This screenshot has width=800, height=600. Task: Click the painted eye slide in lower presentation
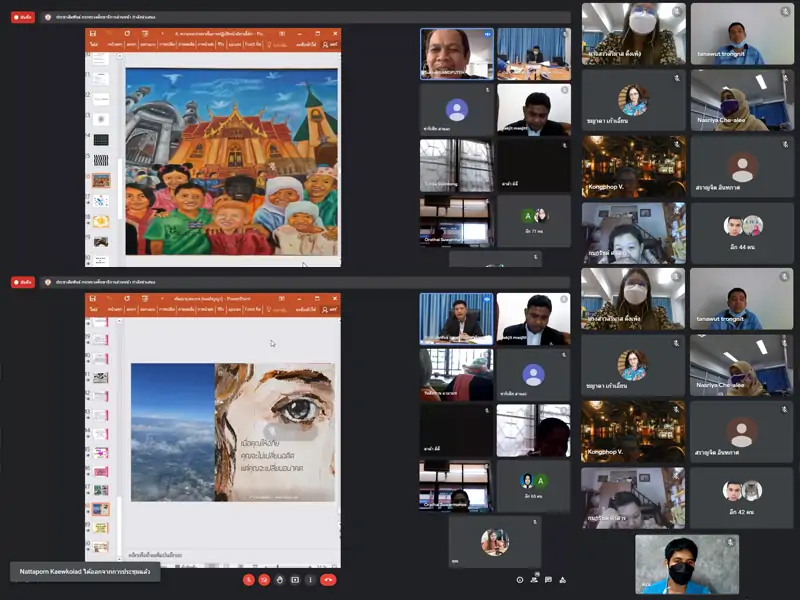(233, 432)
